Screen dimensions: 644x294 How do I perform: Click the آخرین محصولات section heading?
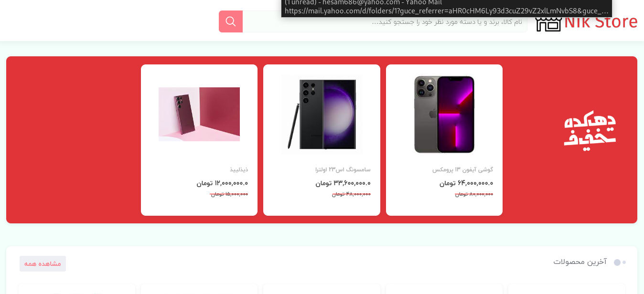(580, 262)
